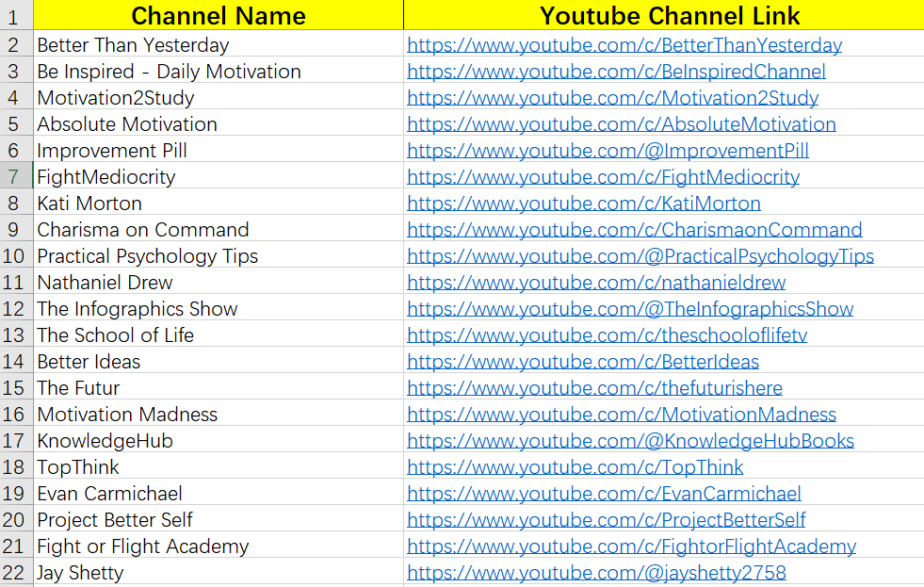Open the KatiMorton YouTube link
924x587 pixels.
pos(583,204)
